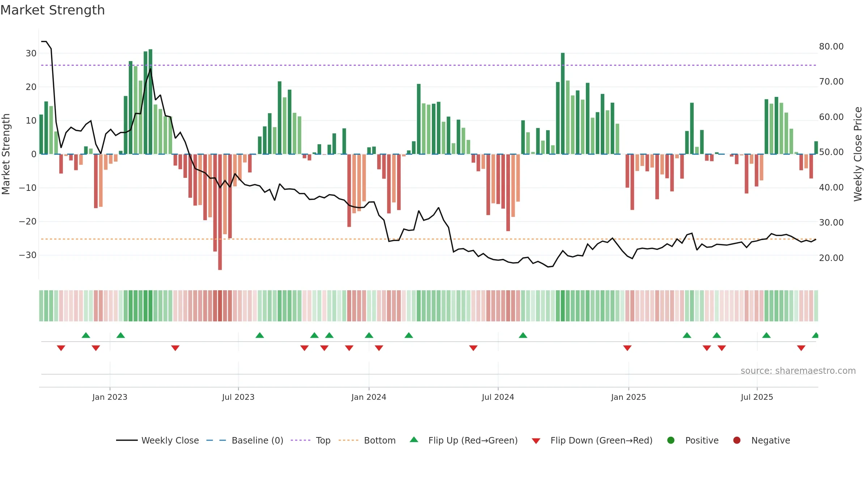
Task: Click the Market Strength vertical axis title
Action: 6,154
